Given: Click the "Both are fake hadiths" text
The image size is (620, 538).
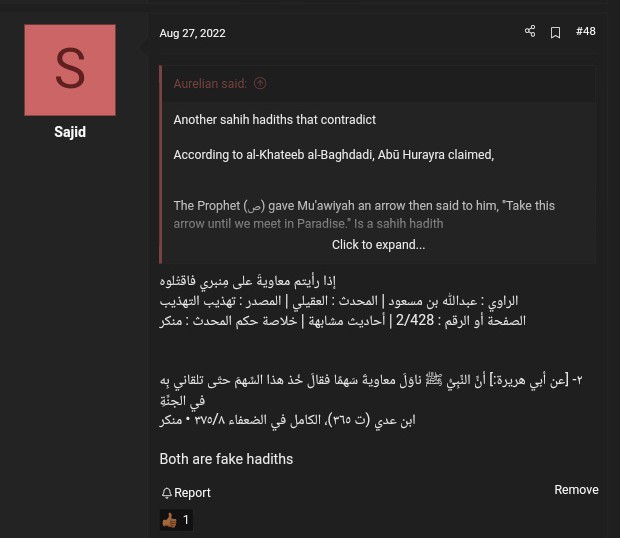Looking at the screenshot, I should pyautogui.click(x=226, y=459).
